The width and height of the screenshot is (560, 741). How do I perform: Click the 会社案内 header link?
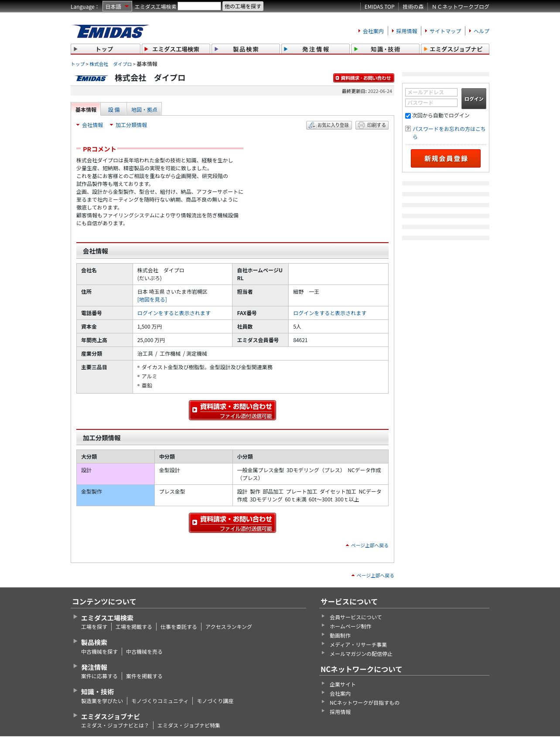click(x=373, y=31)
